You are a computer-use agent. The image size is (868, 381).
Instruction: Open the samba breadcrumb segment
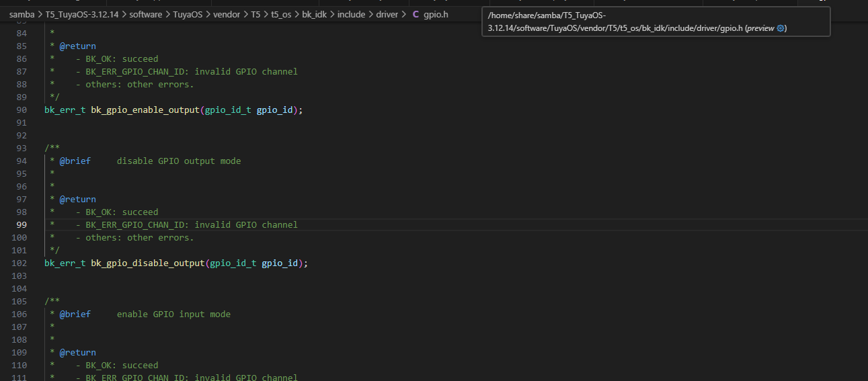pyautogui.click(x=22, y=14)
